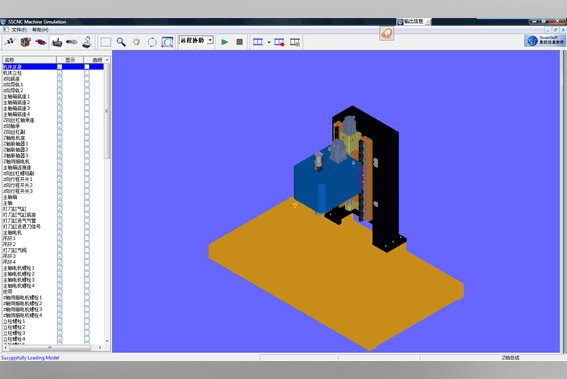Switch to the 输出信息 tab
Screen dimensions: 567x379
(x=413, y=22)
